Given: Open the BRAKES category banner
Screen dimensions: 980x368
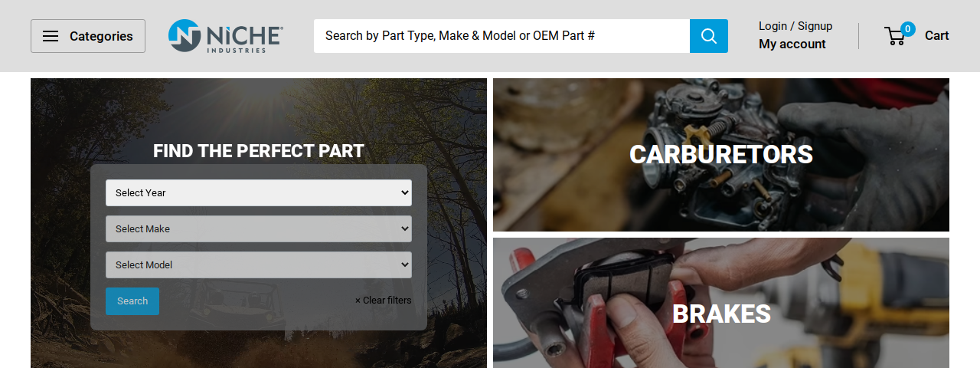Looking at the screenshot, I should (721, 303).
